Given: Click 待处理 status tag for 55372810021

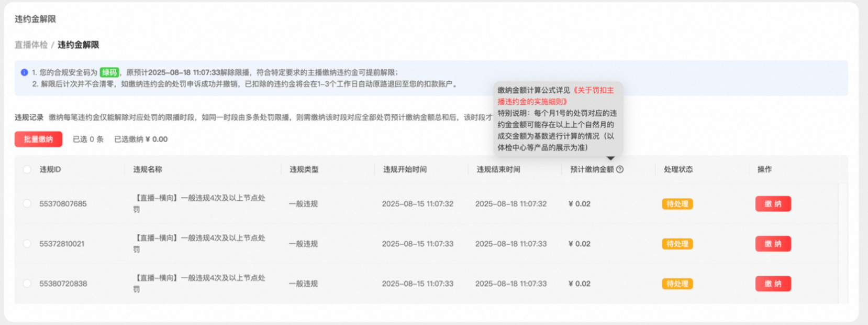Looking at the screenshot, I should point(677,244).
